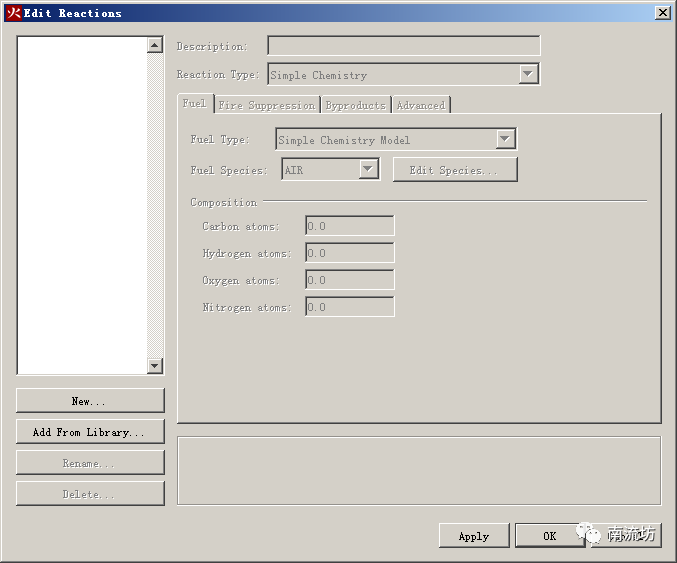The image size is (677, 563).
Task: Click the Delete button
Action: 90,494
